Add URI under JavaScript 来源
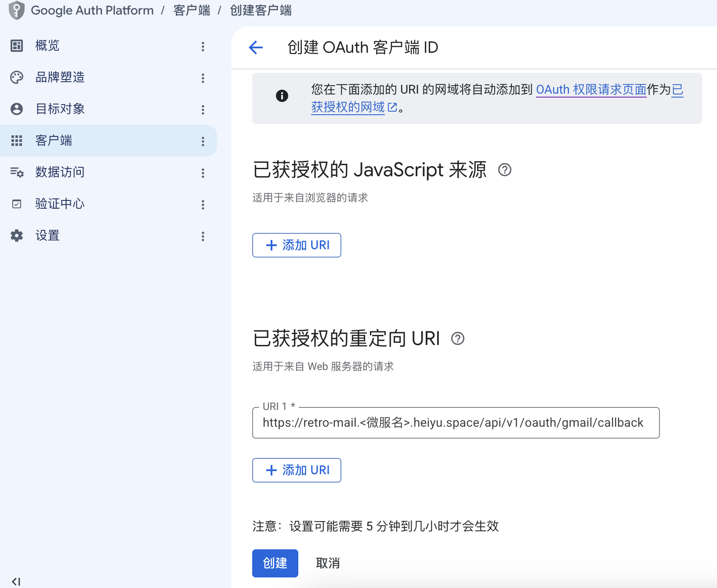The width and height of the screenshot is (717, 588). 297,245
